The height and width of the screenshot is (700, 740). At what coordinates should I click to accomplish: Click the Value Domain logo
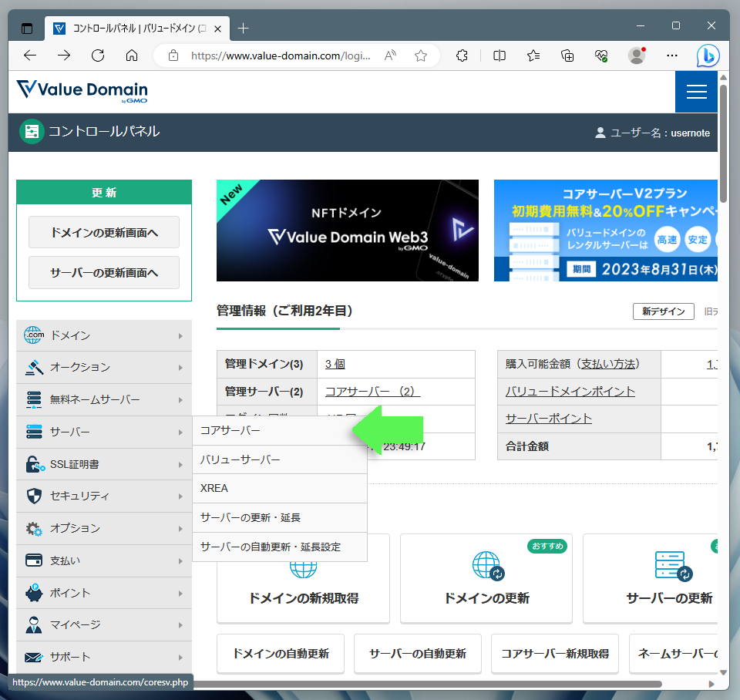82,91
